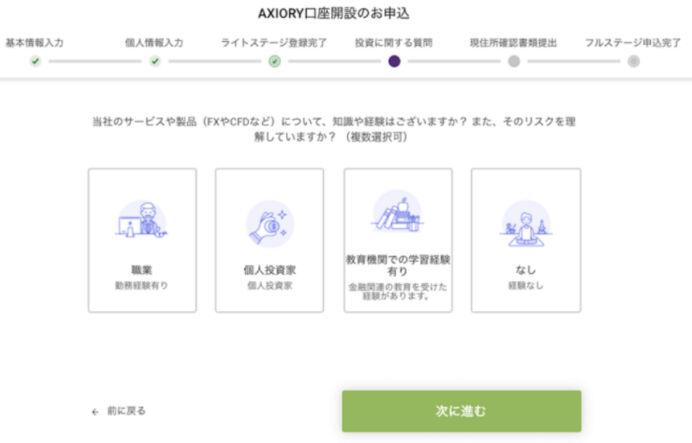Click the ライトステージ登録完了 step checkmark

click(x=275, y=61)
